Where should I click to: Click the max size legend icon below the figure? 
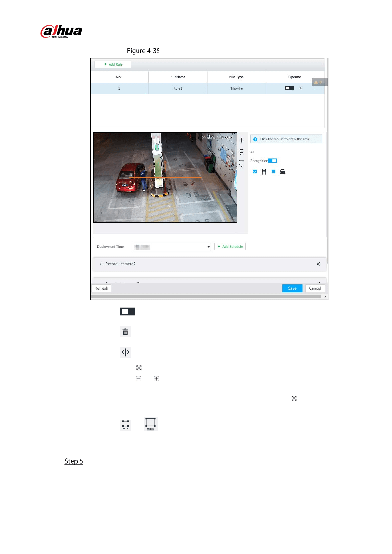coord(151,424)
